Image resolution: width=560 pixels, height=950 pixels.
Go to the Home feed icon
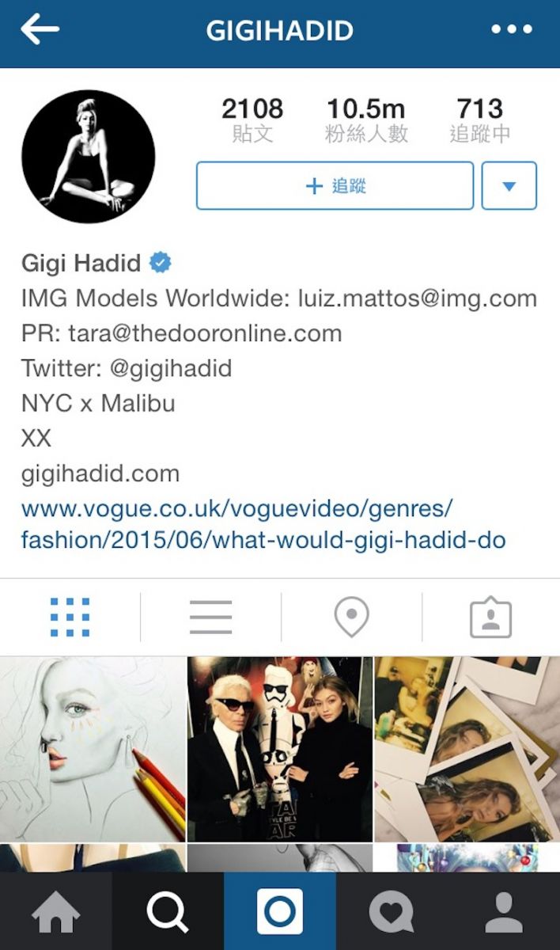pyautogui.click(x=55, y=911)
